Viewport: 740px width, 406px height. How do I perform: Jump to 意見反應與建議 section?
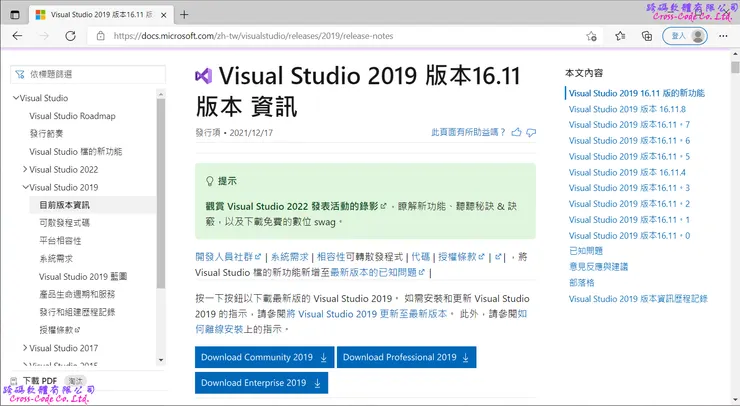598,267
